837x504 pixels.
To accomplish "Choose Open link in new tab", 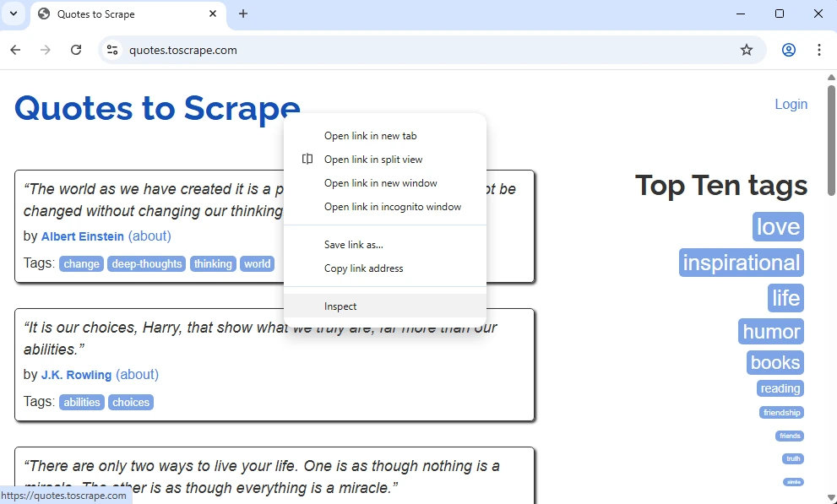I will 370,136.
